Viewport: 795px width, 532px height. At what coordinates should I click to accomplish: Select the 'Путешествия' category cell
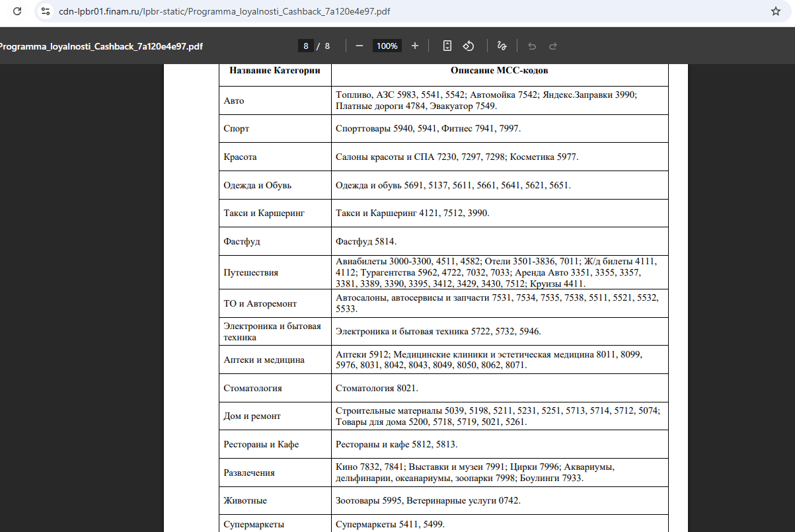pyautogui.click(x=250, y=272)
